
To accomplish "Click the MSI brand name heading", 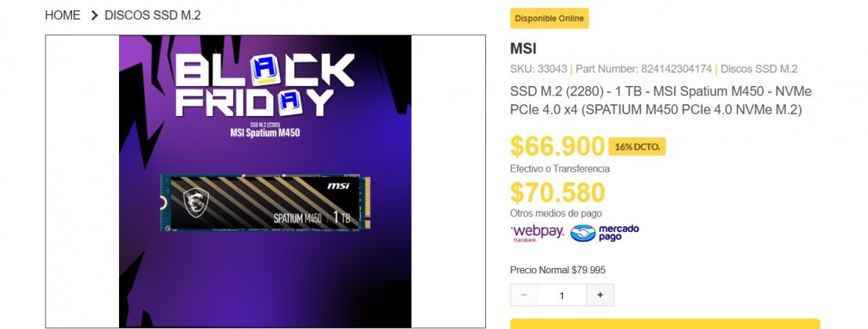I will tap(524, 49).
